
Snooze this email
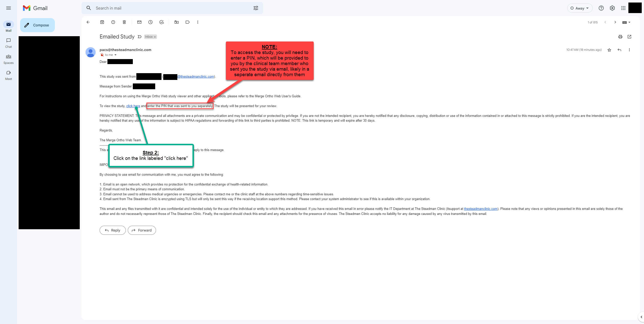tap(150, 22)
